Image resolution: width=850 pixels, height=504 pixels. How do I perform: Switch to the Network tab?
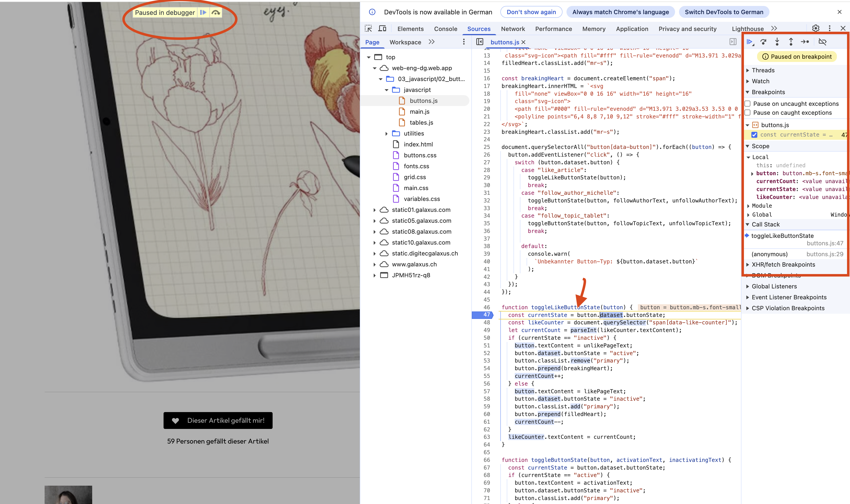(513, 29)
